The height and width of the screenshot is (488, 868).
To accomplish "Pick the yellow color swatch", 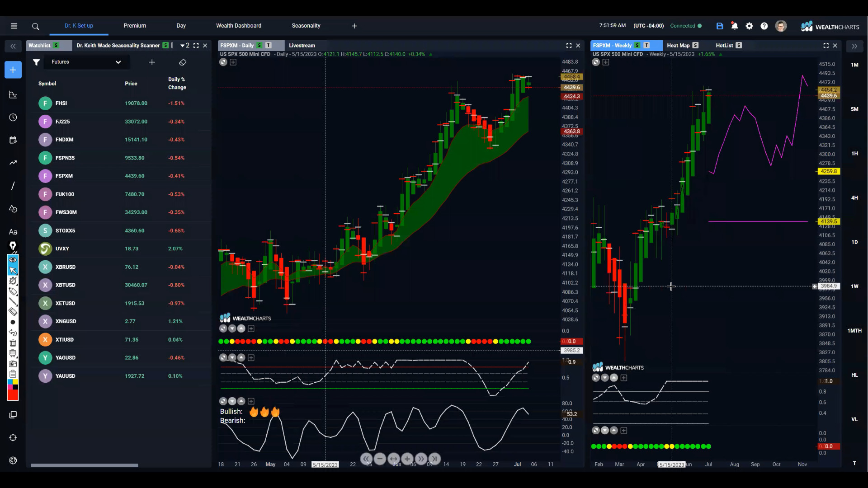I will tap(15, 382).
